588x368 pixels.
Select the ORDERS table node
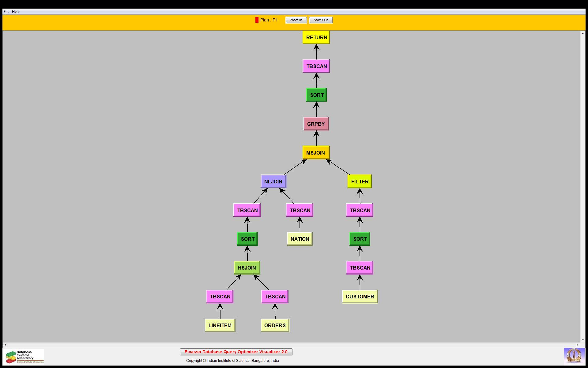click(x=275, y=325)
